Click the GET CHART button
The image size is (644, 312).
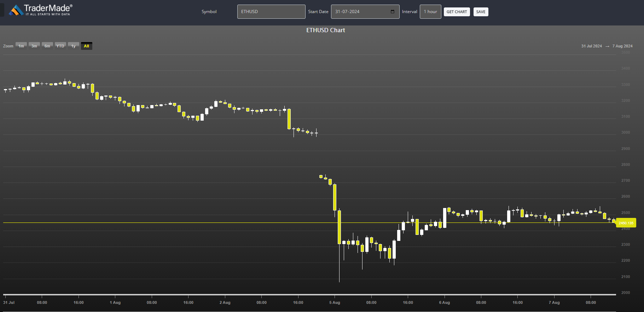click(457, 12)
